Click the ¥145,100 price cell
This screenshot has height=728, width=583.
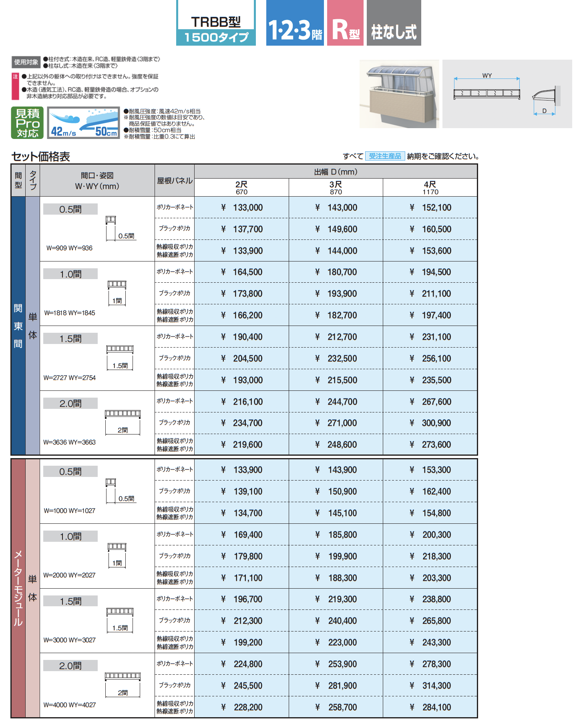point(336,513)
